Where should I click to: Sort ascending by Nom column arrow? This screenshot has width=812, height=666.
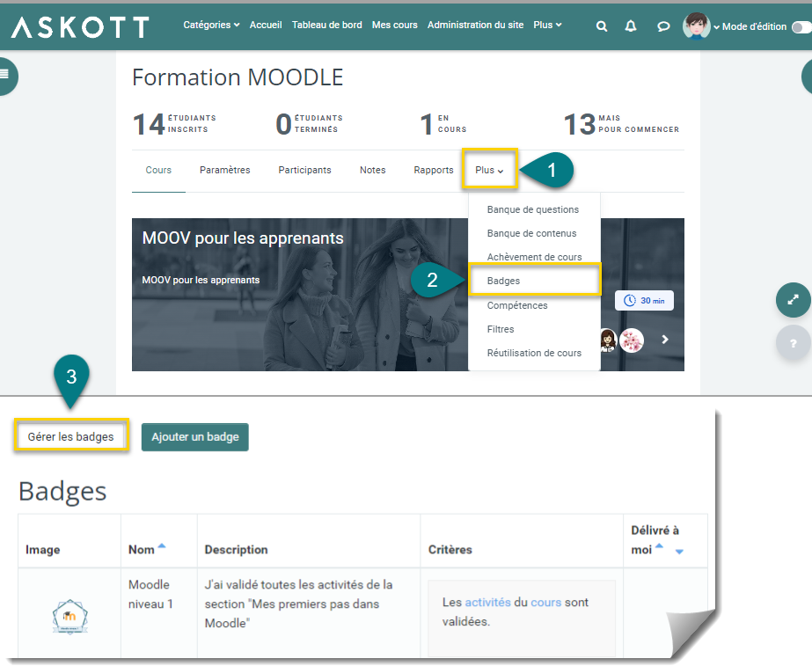click(162, 545)
